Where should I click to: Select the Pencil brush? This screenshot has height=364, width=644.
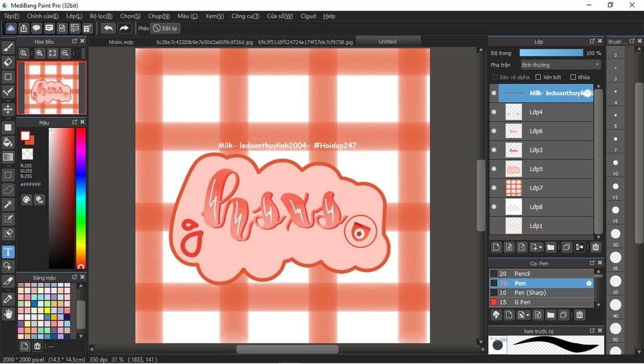click(541, 274)
